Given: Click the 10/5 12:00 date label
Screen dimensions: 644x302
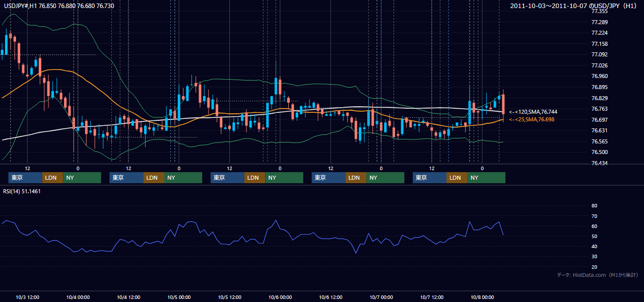Looking at the screenshot, I should click(x=230, y=297).
